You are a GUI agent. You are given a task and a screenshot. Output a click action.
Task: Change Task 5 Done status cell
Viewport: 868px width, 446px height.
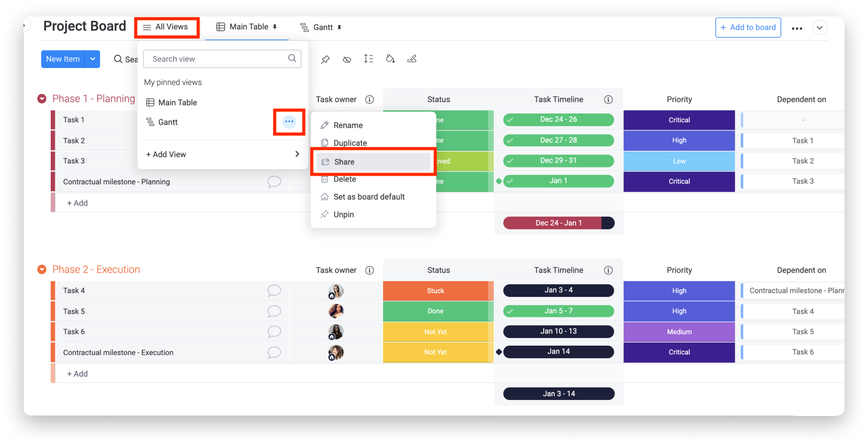click(435, 311)
